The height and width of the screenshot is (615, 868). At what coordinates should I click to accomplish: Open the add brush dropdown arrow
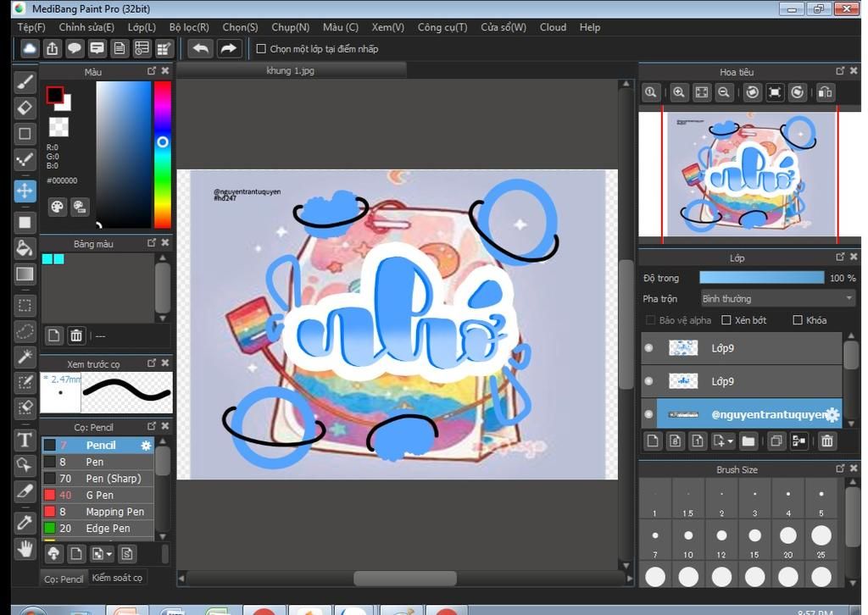pos(109,554)
